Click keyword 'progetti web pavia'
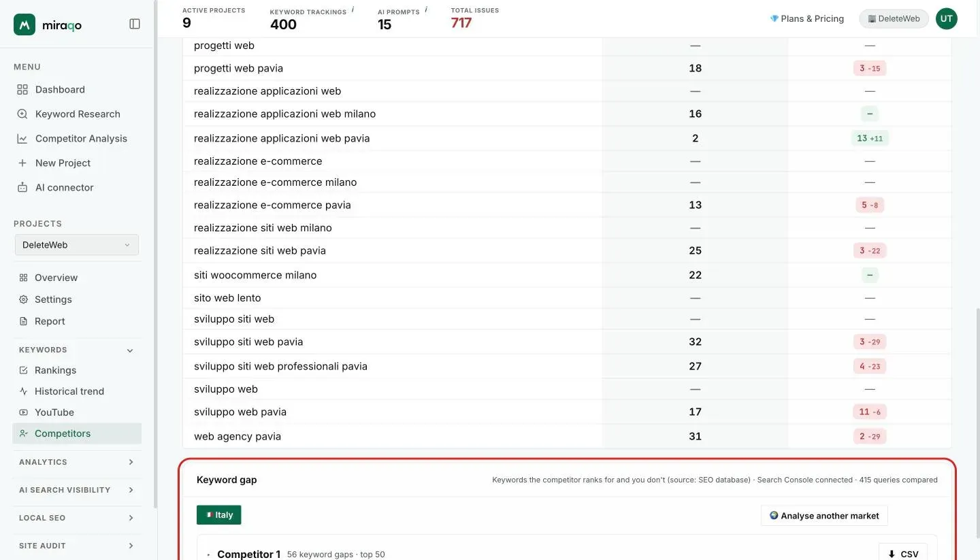This screenshot has height=560, width=980. 238,68
